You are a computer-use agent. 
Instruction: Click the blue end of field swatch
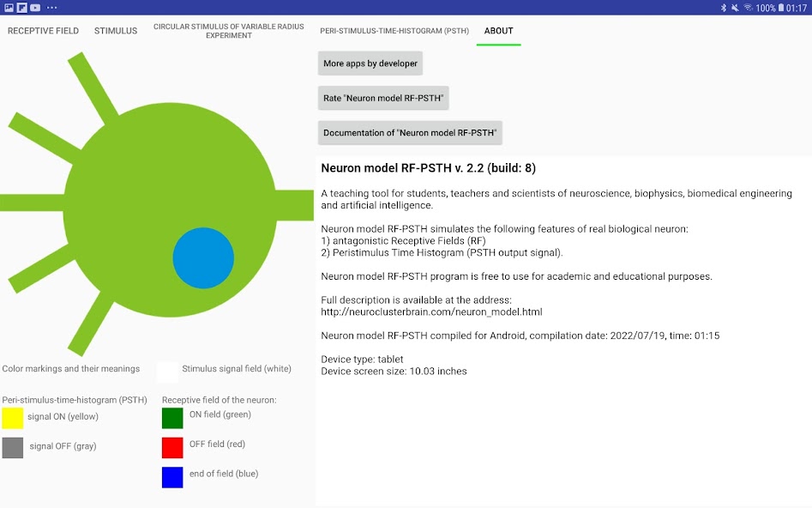172,477
